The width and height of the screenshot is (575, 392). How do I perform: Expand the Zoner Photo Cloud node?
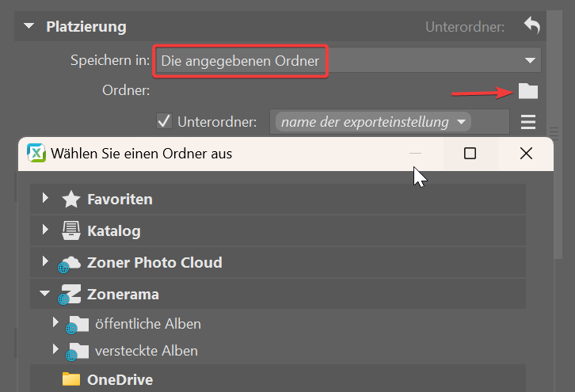point(45,261)
